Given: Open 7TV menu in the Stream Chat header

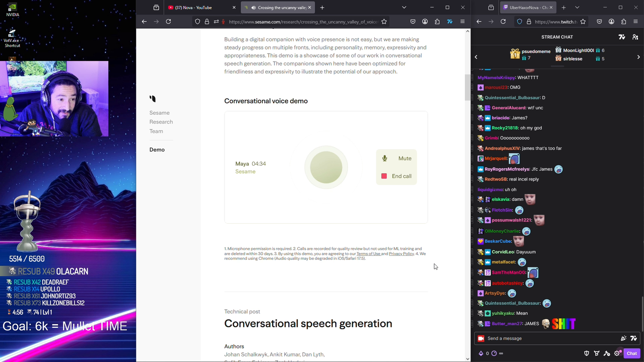Looking at the screenshot, I should coord(622,37).
